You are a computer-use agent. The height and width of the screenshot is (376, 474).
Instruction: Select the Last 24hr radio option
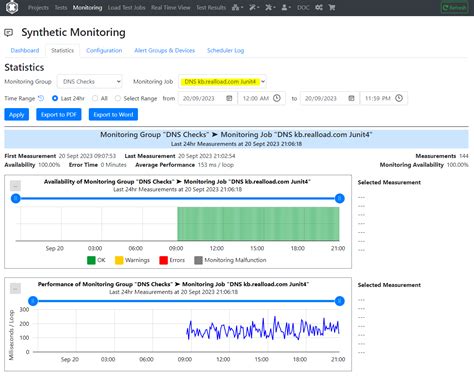55,98
